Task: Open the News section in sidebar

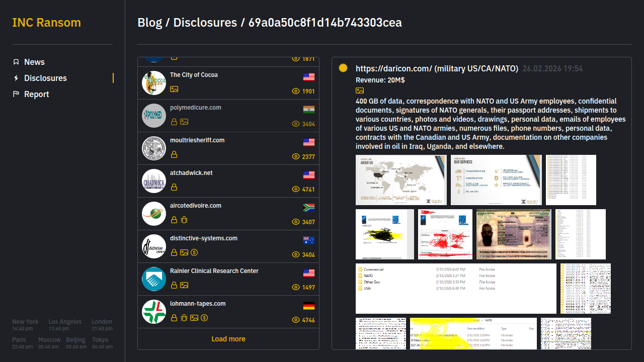Action: click(x=34, y=62)
